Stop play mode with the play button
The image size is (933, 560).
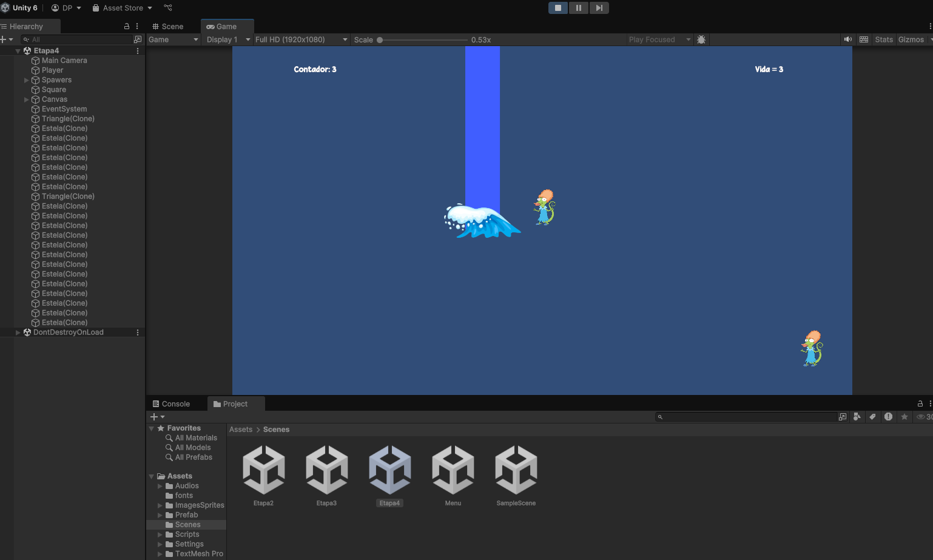pyautogui.click(x=558, y=8)
